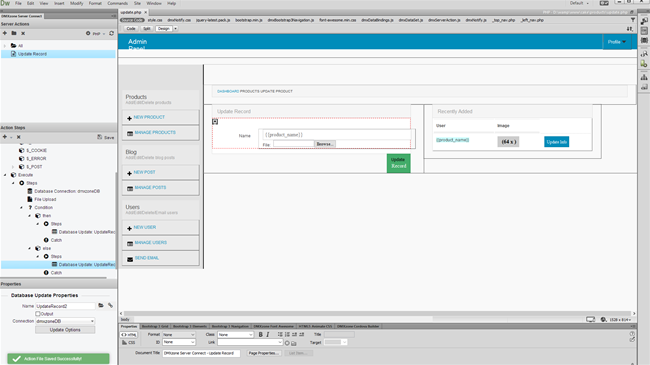Expand the $_POST tree node
Viewport: 650px width, 365px height.
click(13, 167)
